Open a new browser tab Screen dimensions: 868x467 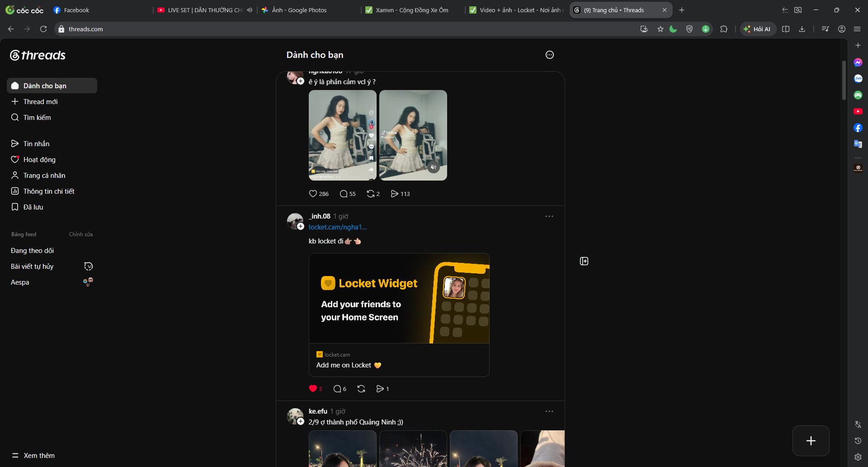click(x=682, y=10)
